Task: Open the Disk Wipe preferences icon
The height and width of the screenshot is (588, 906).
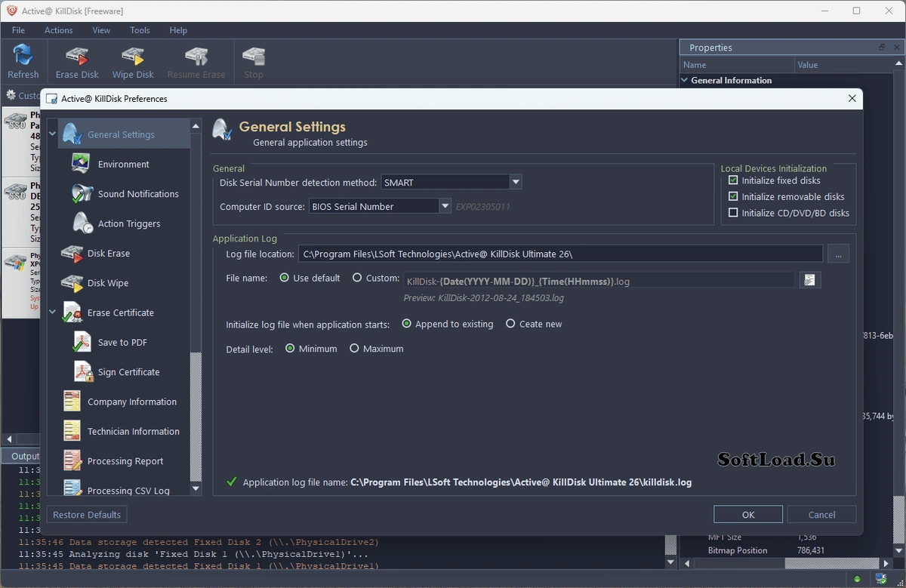Action: click(x=72, y=283)
